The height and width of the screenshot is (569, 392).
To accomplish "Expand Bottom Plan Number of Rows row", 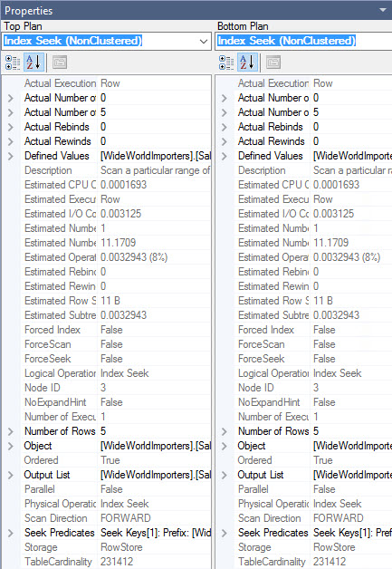I will [x=225, y=431].
